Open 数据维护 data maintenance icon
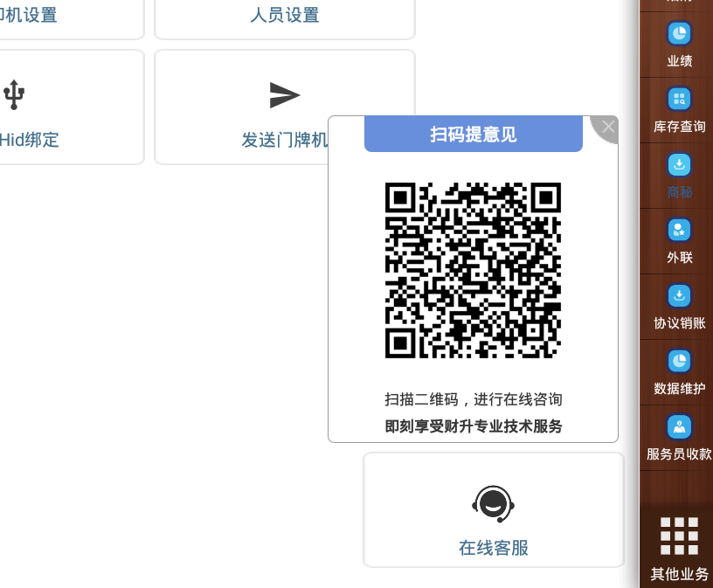This screenshot has height=588, width=713. 679,361
